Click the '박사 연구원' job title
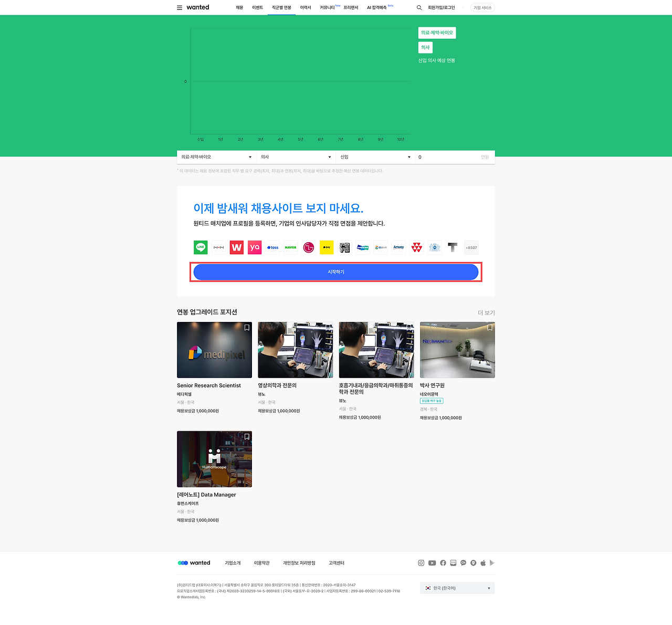Image resolution: width=672 pixels, height=625 pixels. [432, 386]
